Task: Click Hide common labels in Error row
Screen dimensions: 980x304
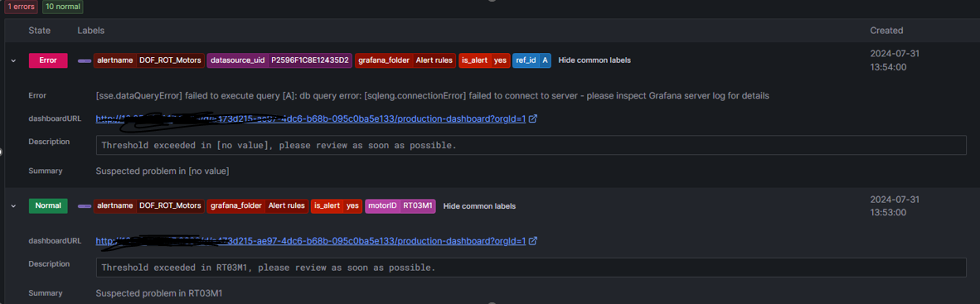Action: tap(594, 60)
